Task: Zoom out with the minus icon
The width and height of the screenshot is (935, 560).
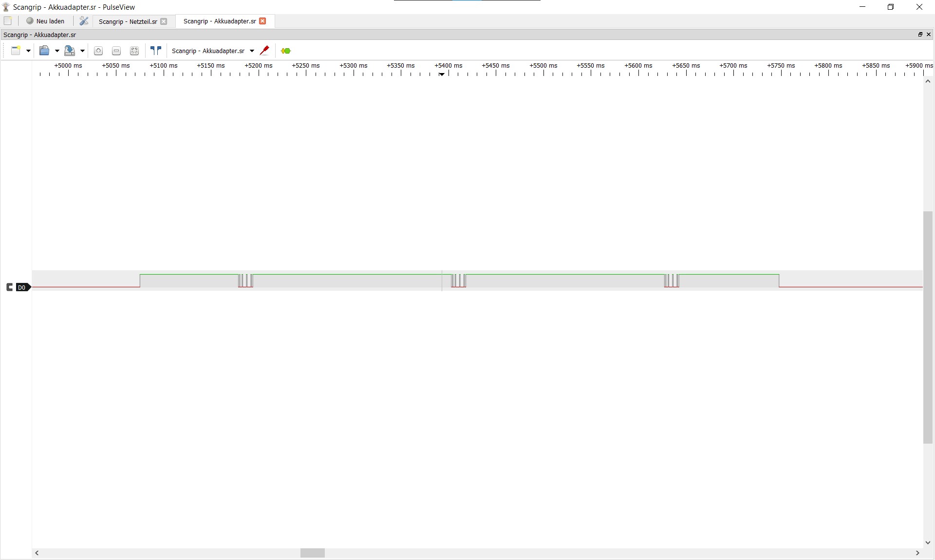Action: pos(116,51)
